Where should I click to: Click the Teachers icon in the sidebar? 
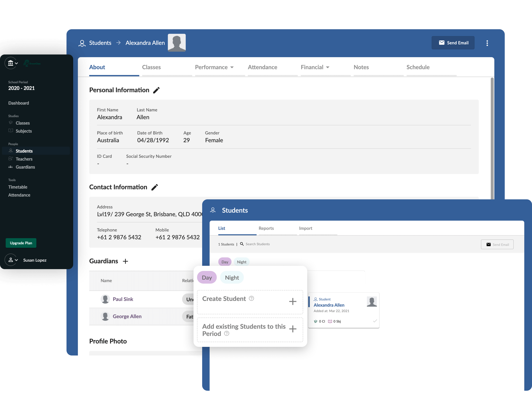[x=11, y=159]
